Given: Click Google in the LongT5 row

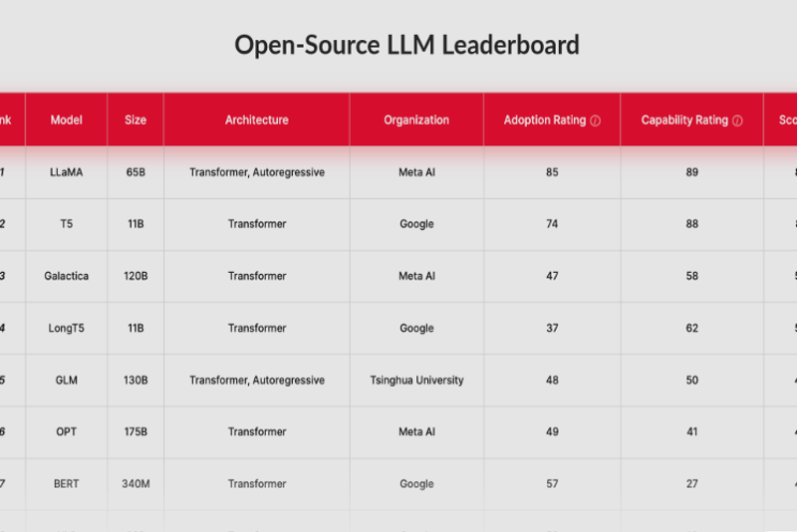Looking at the screenshot, I should coord(416,328).
